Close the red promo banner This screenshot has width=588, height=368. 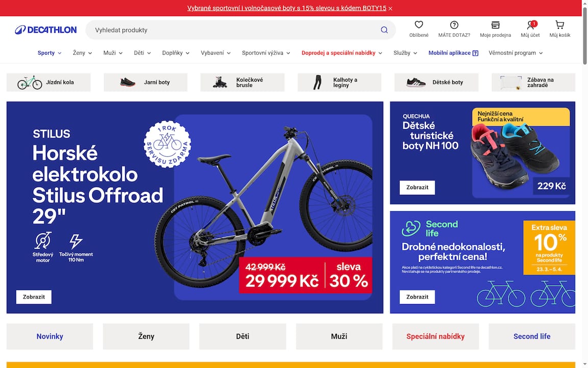pos(390,8)
